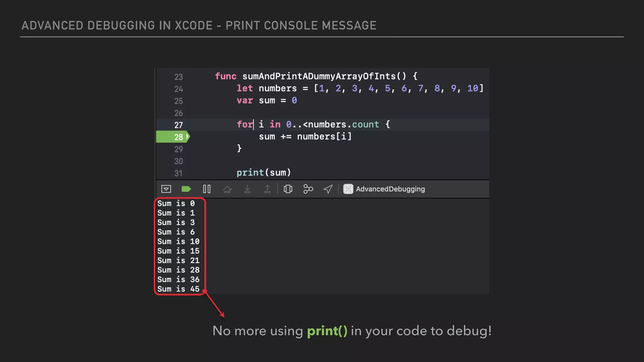Click the print(sum) call on line 31
Viewport: 644px width, 362px height.
[264, 173]
